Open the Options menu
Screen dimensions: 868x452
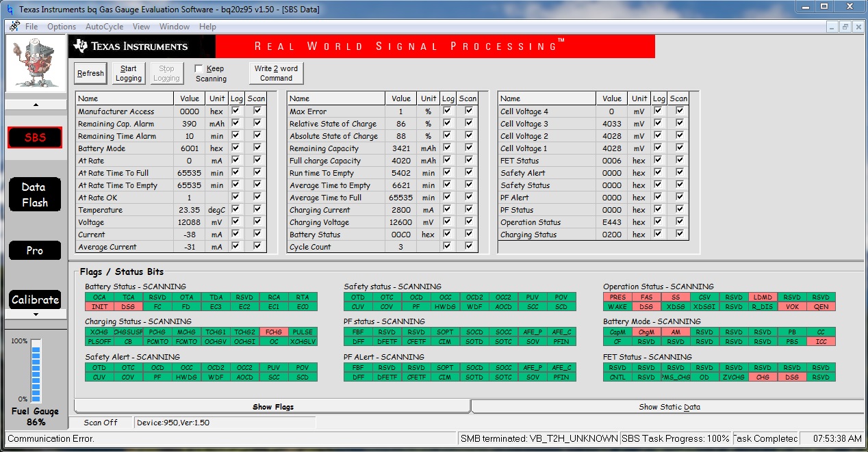pyautogui.click(x=62, y=27)
